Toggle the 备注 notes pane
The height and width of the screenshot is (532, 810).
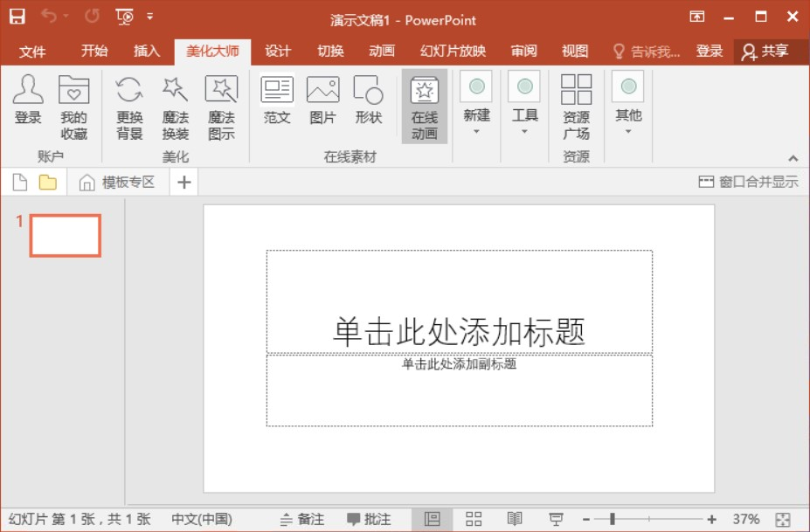click(x=302, y=519)
